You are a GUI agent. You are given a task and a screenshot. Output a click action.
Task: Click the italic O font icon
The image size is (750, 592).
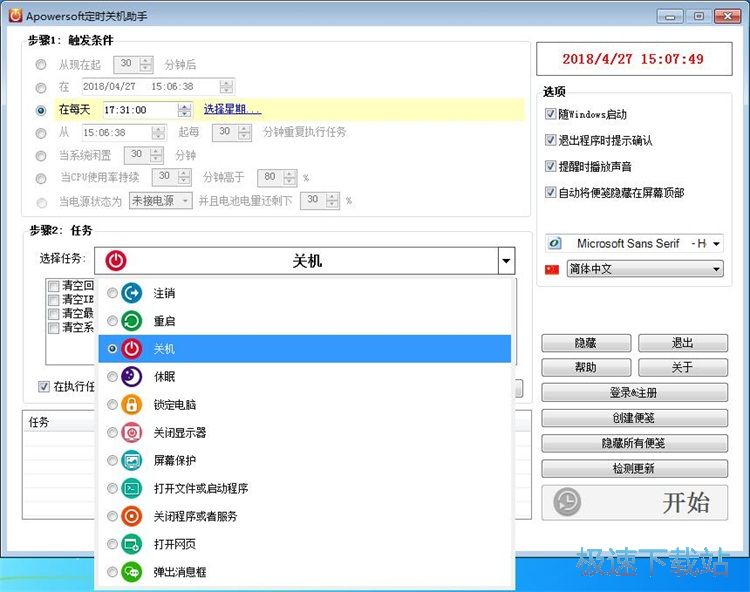(554, 243)
